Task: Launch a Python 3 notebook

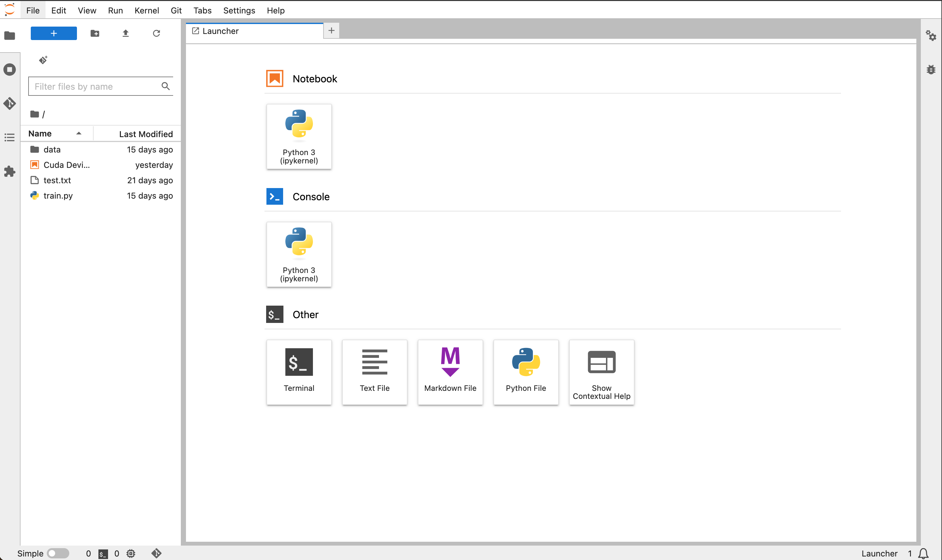Action: coord(299,136)
